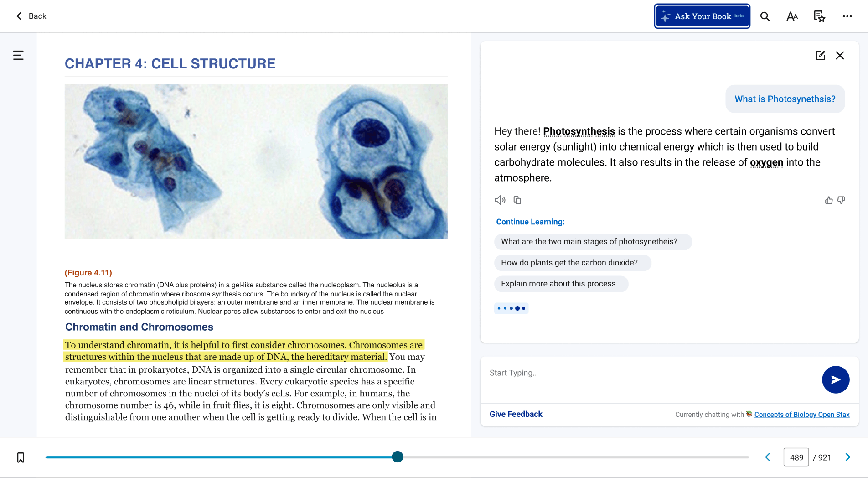Click the search magnifier icon

point(765,16)
